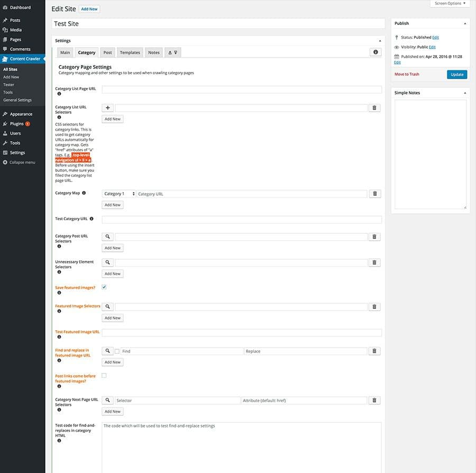Screen dimensions: 476x473
Task: Open the Templates tab
Action: (x=130, y=52)
